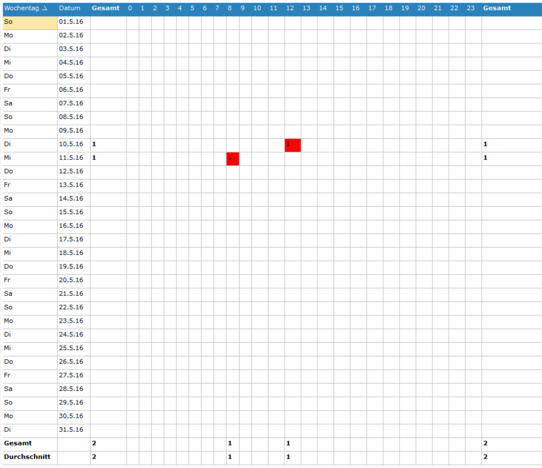542x468 pixels.
Task: Select the hour 8 column header
Action: click(x=230, y=8)
